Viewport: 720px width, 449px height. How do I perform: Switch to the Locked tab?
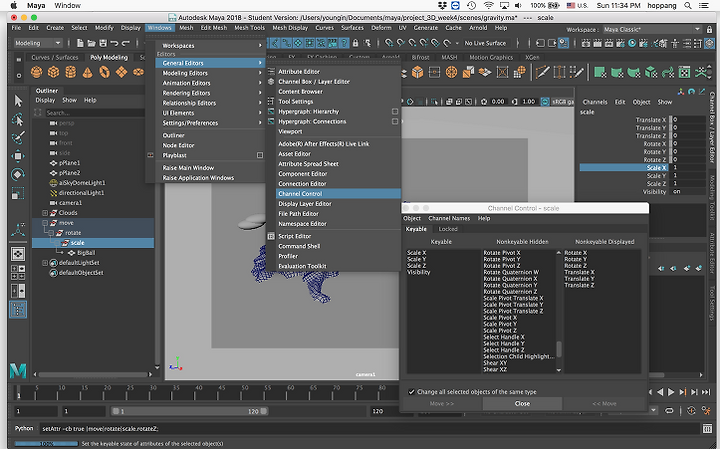[x=448, y=229]
